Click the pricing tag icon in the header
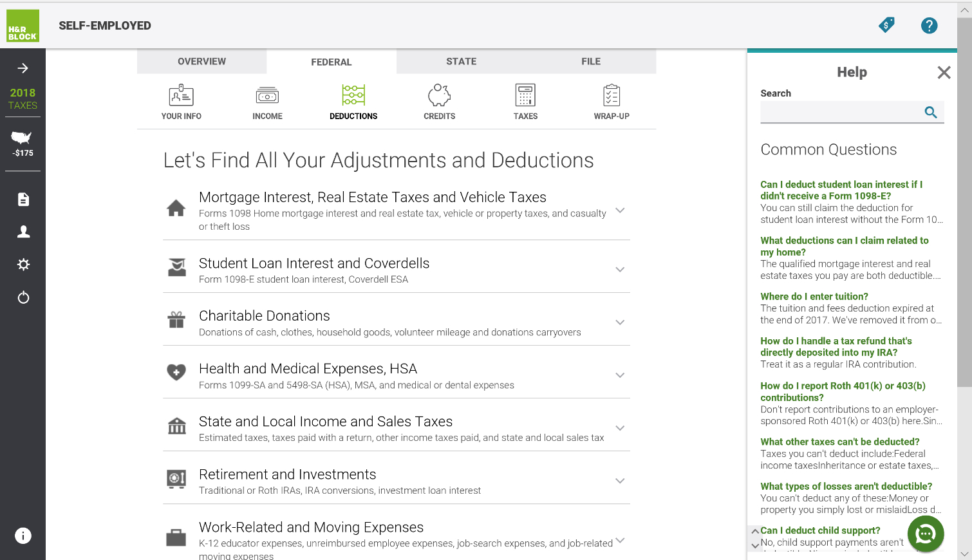 [886, 25]
